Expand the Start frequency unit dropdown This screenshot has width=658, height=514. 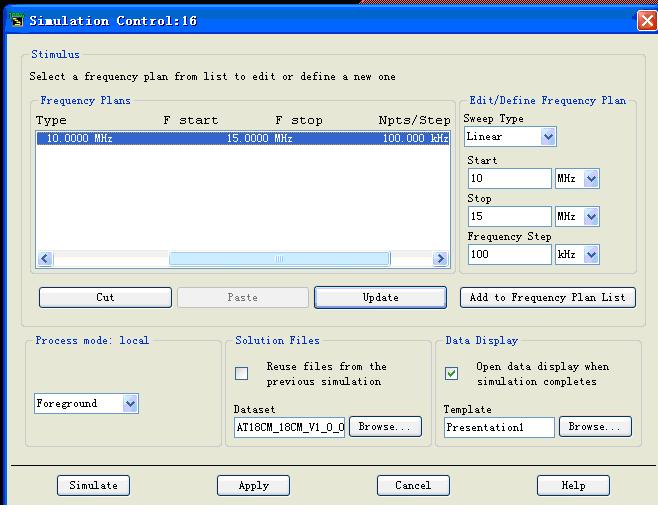coord(591,179)
